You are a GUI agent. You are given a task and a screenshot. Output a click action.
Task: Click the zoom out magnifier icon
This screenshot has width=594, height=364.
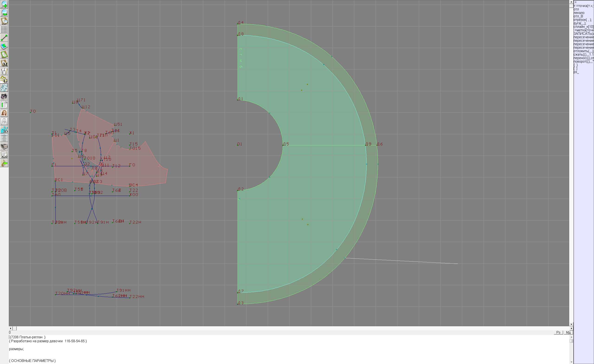point(4,13)
